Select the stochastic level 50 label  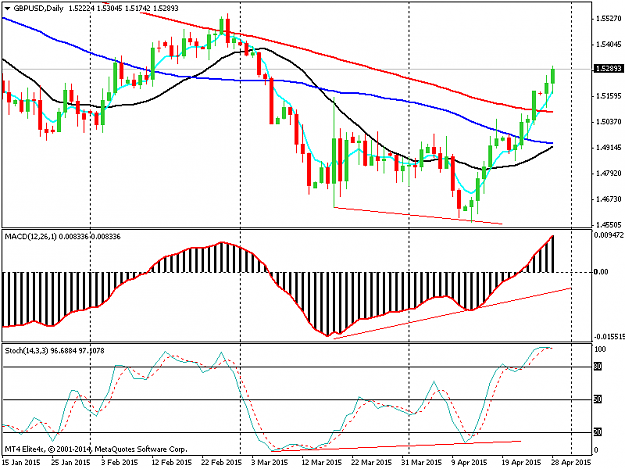click(x=598, y=399)
